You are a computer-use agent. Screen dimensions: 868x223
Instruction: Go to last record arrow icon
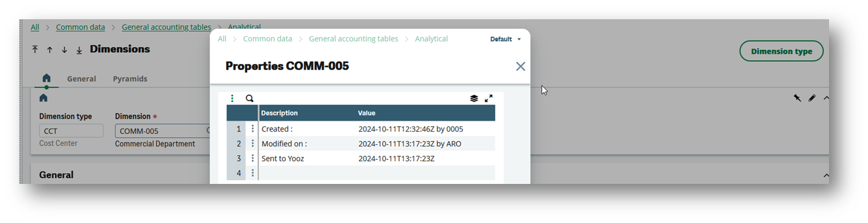tap(79, 50)
